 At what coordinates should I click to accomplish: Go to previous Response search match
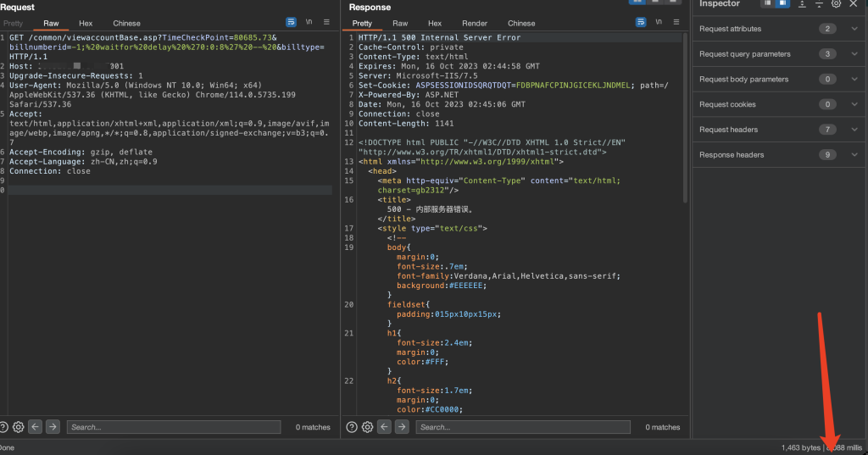[x=384, y=427]
